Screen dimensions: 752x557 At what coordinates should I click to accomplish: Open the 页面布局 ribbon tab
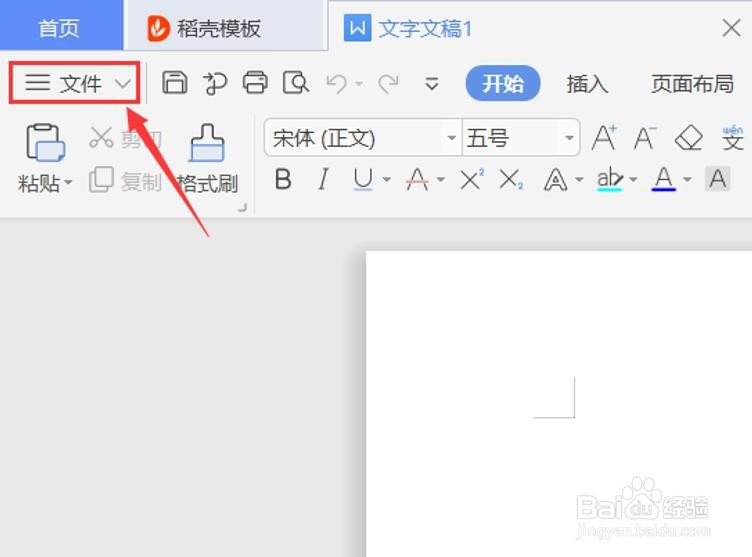pyautogui.click(x=692, y=83)
